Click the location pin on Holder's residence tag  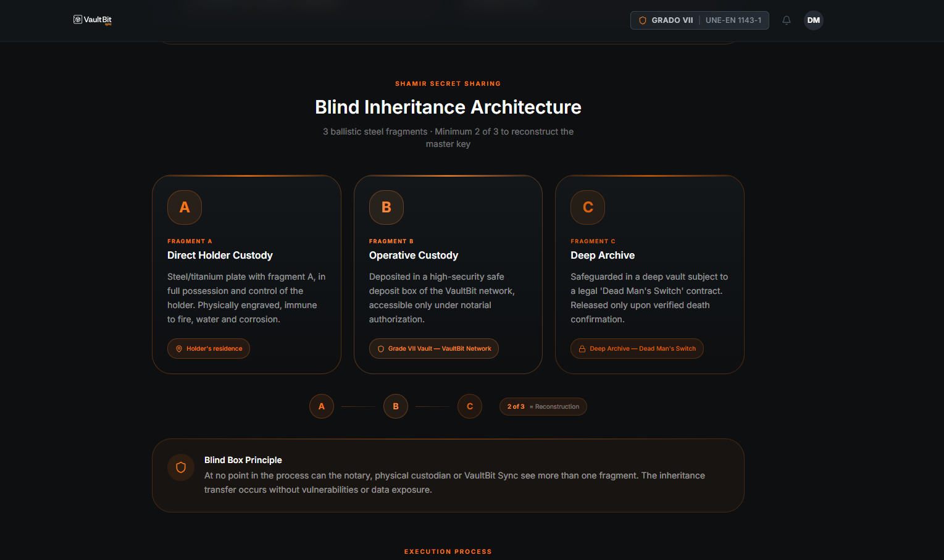(x=178, y=348)
